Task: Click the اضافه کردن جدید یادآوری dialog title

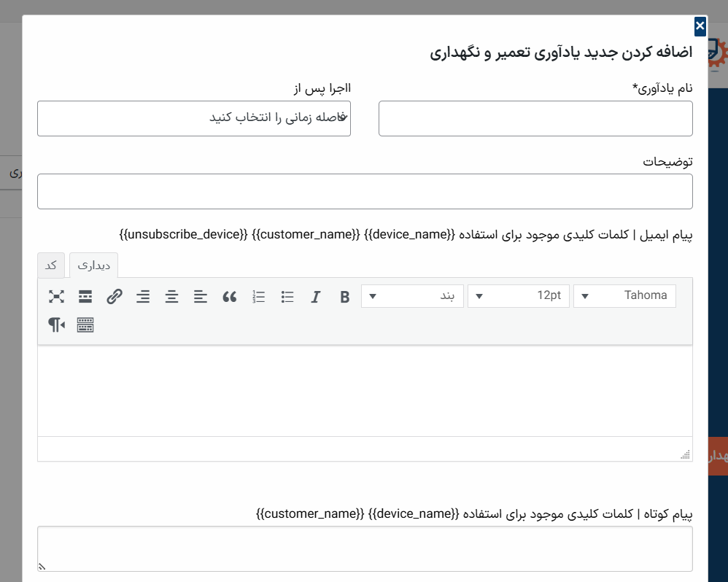Action: click(561, 53)
